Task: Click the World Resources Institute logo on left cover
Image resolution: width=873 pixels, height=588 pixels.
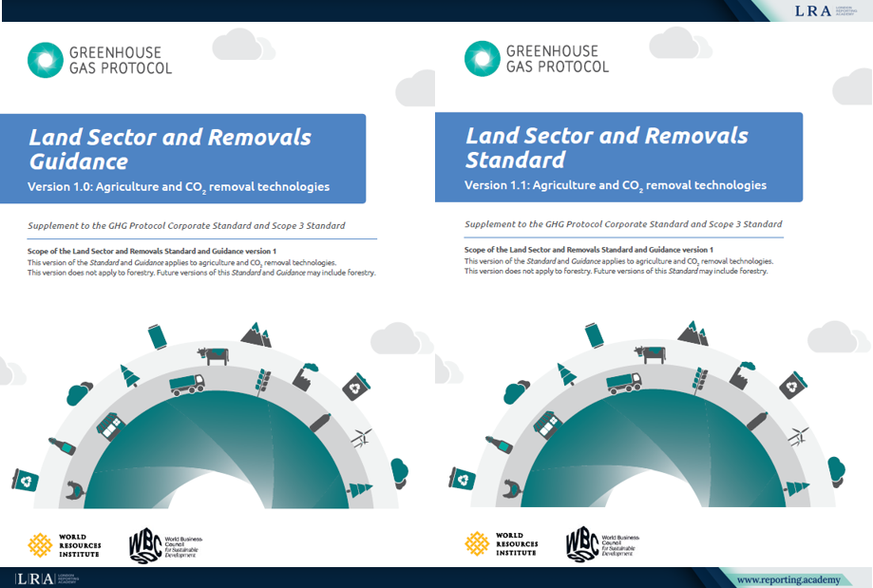Action: pyautogui.click(x=65, y=545)
